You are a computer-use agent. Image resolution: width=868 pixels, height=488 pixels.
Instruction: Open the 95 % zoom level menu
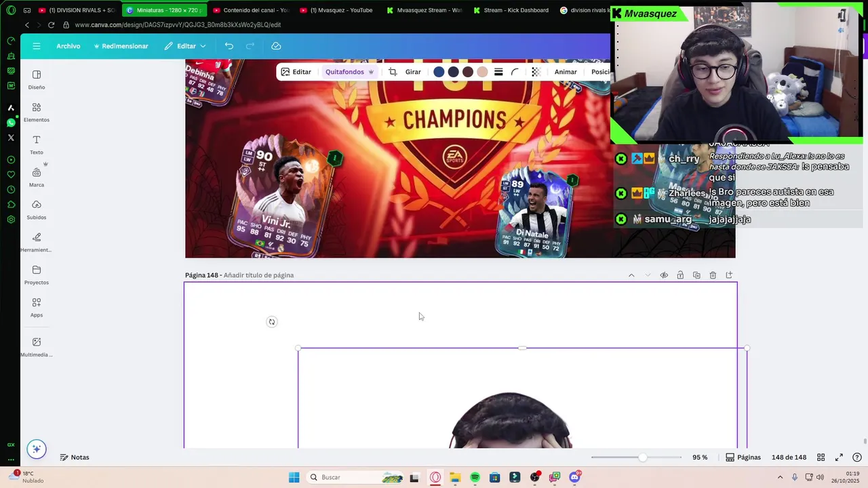(x=700, y=457)
